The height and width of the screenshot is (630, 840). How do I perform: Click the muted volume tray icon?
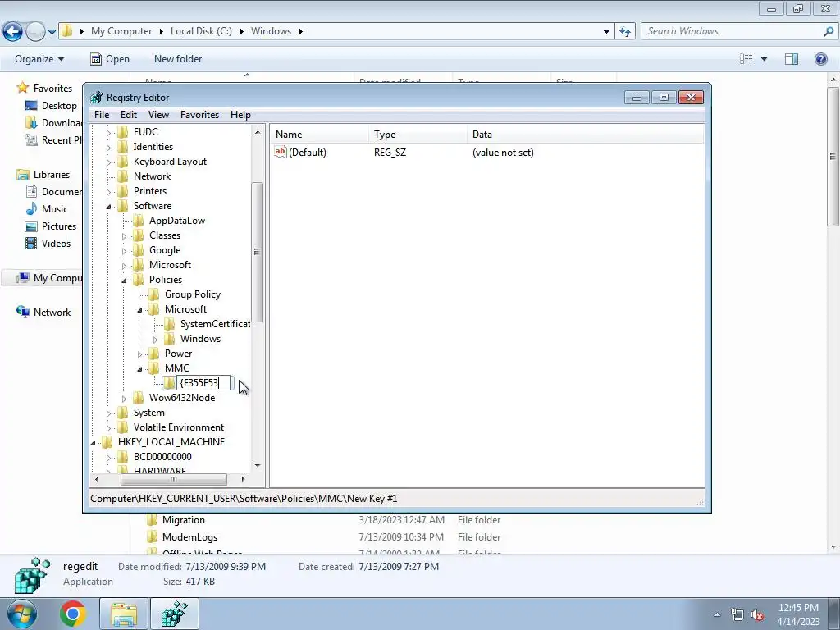click(x=757, y=615)
